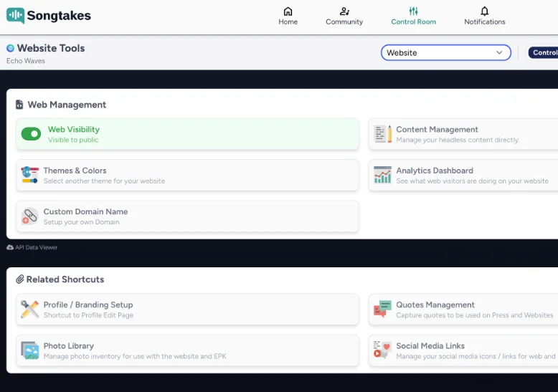558x392 pixels.
Task: Open Themes & Colors card title
Action: coord(75,171)
